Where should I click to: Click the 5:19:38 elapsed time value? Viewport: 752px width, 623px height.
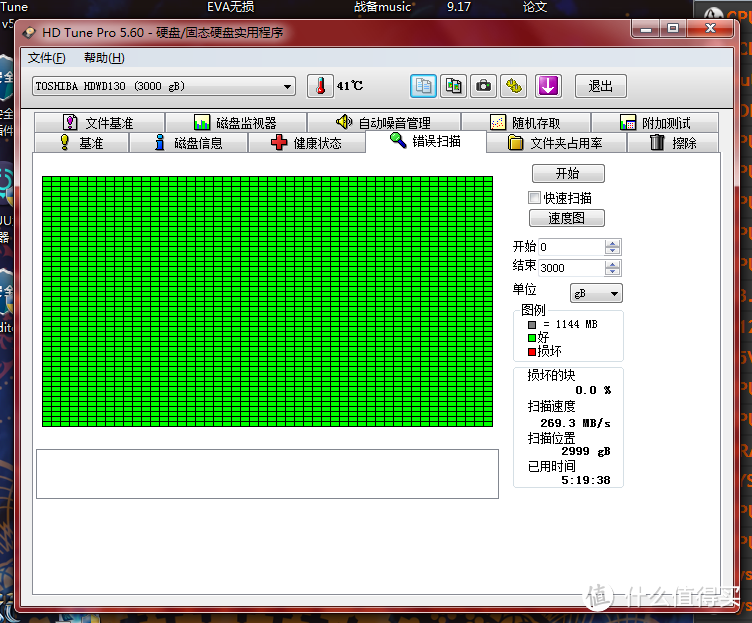pos(586,480)
